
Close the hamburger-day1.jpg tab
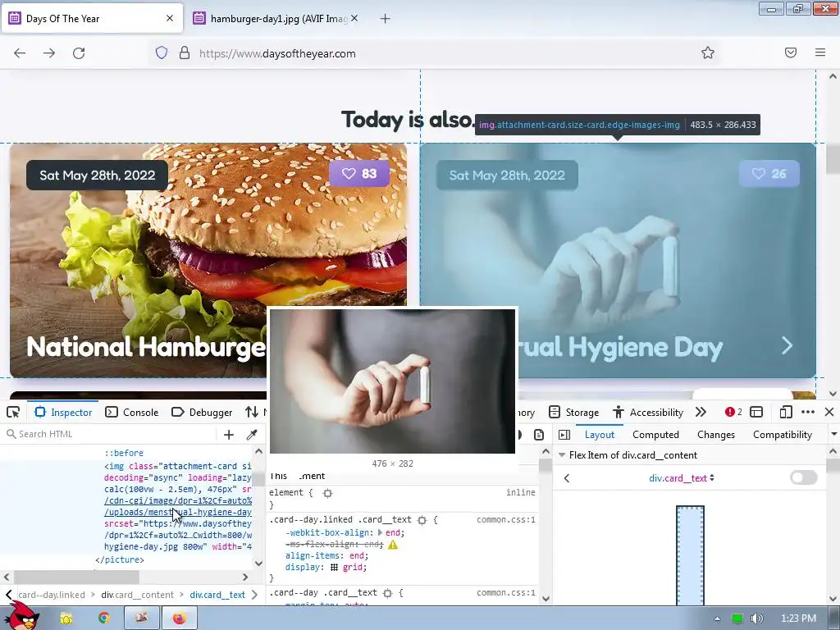354,18
